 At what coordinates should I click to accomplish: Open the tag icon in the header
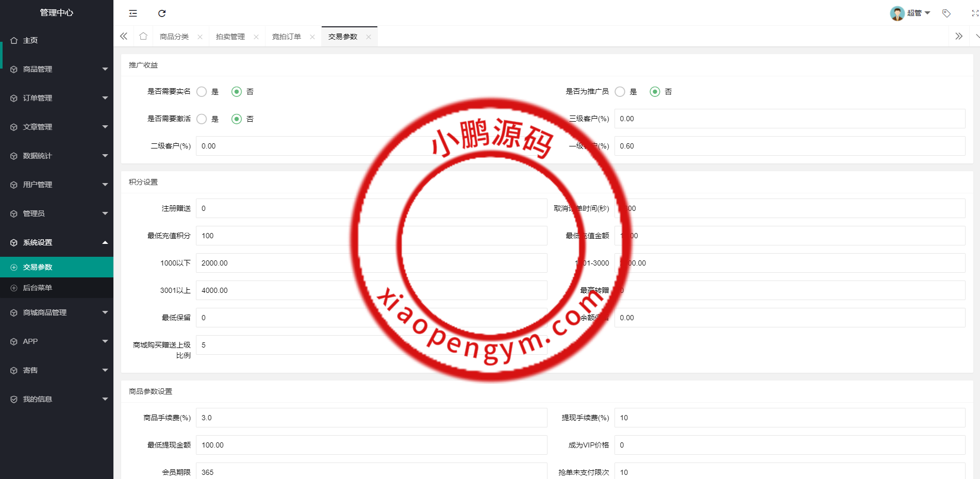[946, 13]
